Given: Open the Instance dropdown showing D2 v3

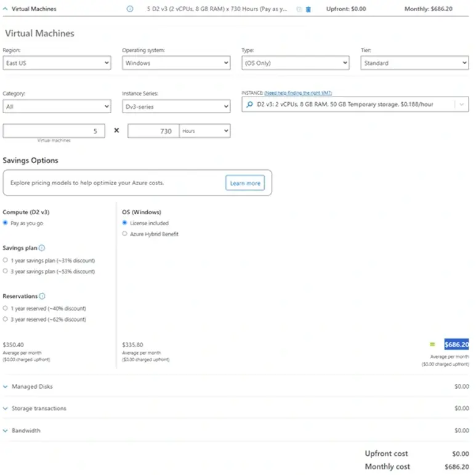Looking at the screenshot, I should (355, 105).
